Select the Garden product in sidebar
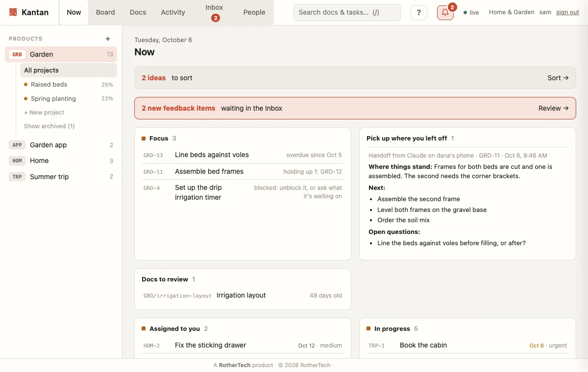The height and width of the screenshot is (372, 588). click(x=61, y=54)
